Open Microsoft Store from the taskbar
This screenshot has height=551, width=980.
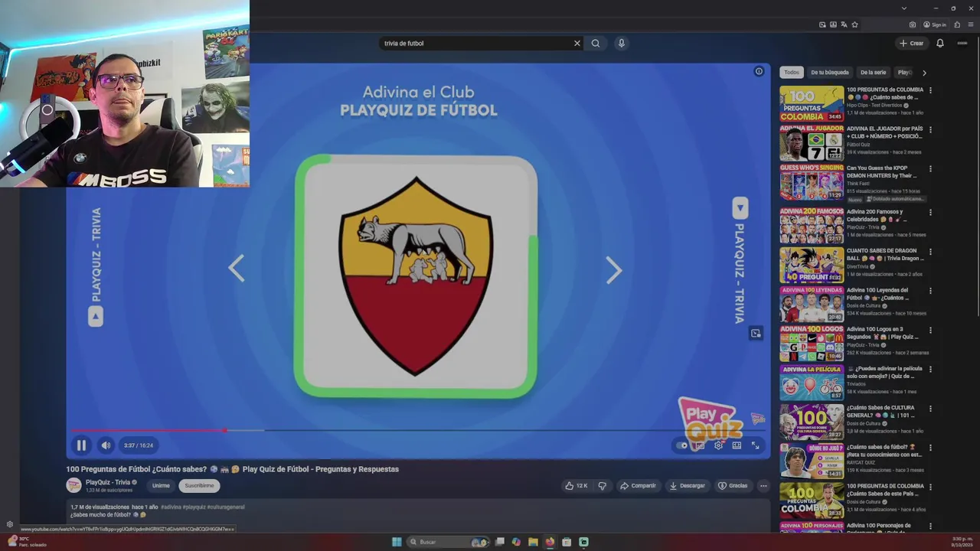point(567,542)
